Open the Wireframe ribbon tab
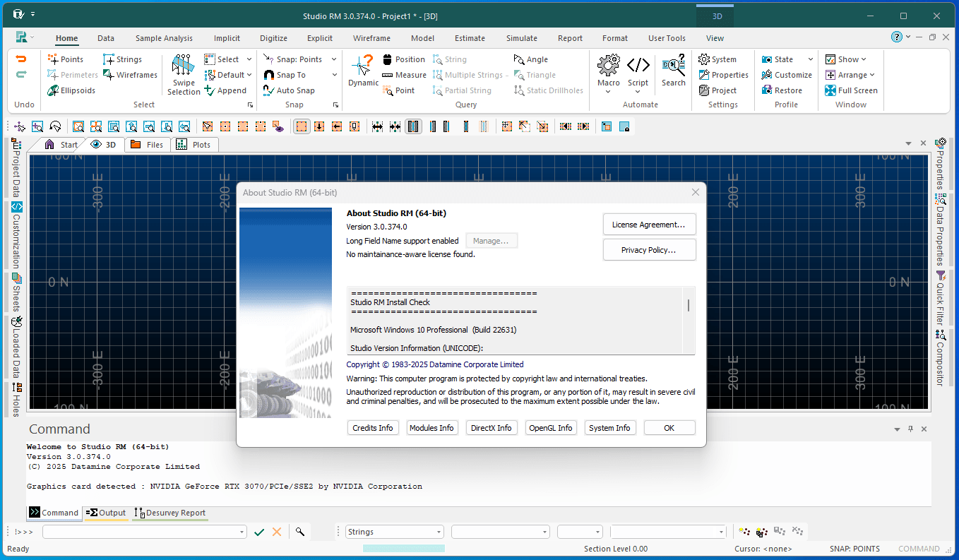The width and height of the screenshot is (959, 560). [x=371, y=38]
